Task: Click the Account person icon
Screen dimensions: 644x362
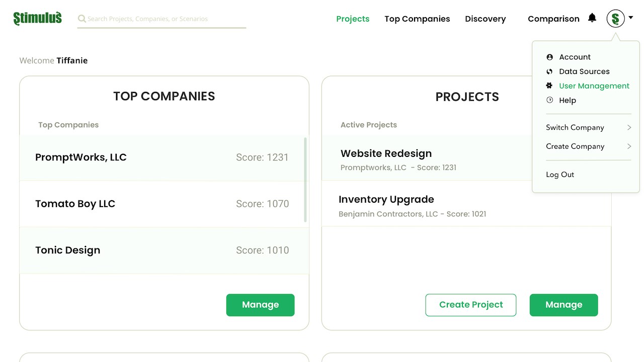Action: (x=549, y=57)
